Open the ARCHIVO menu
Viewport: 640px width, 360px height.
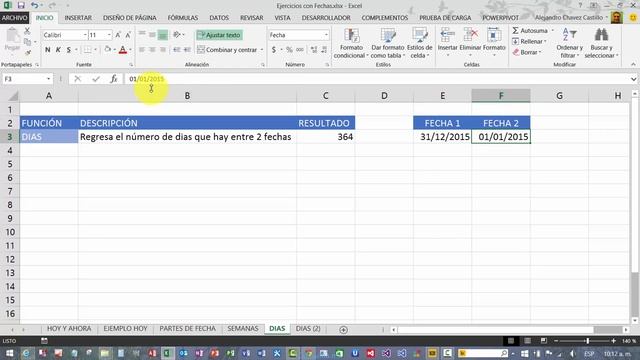[x=14, y=18]
